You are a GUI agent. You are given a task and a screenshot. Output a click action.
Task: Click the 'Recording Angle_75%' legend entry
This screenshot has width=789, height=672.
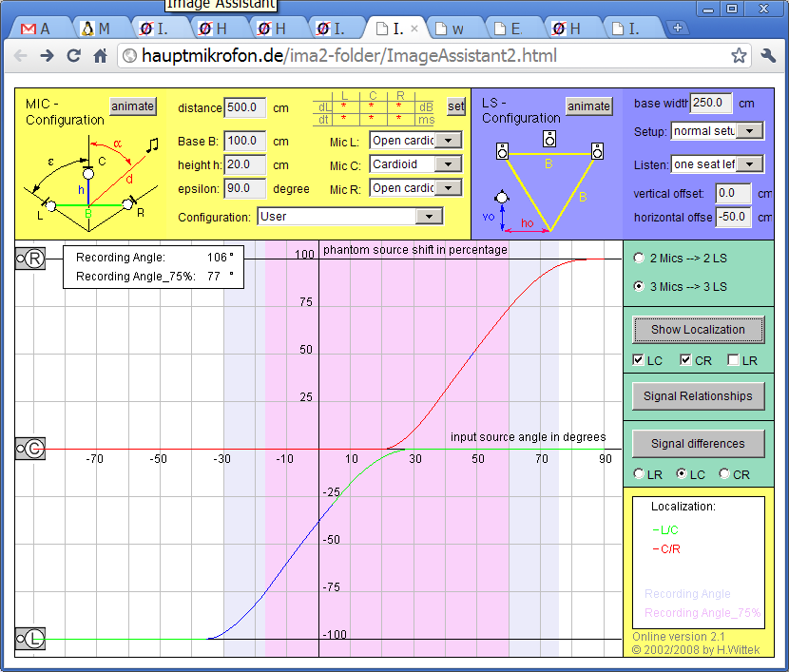pos(702,613)
